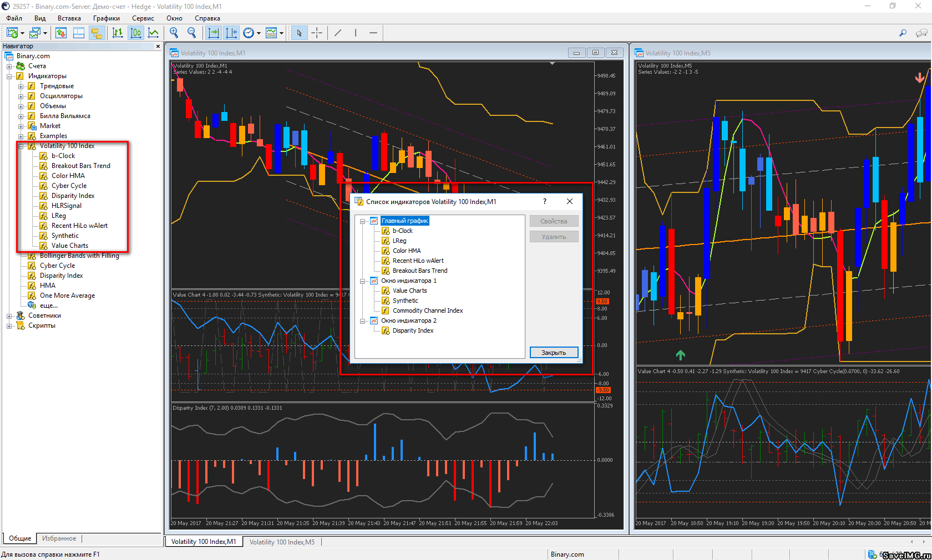Select the horizontal line drawing tool
Screen dimensions: 932x560
[373, 33]
